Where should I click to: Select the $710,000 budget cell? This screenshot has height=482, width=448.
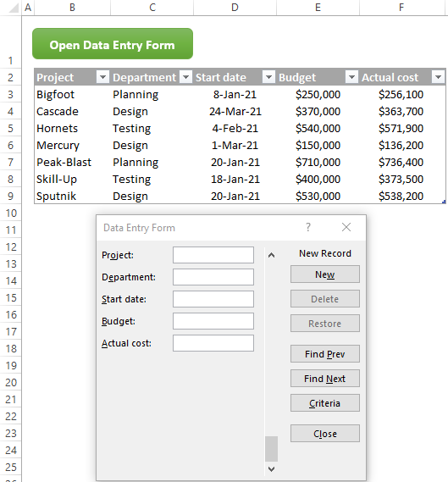[318, 162]
